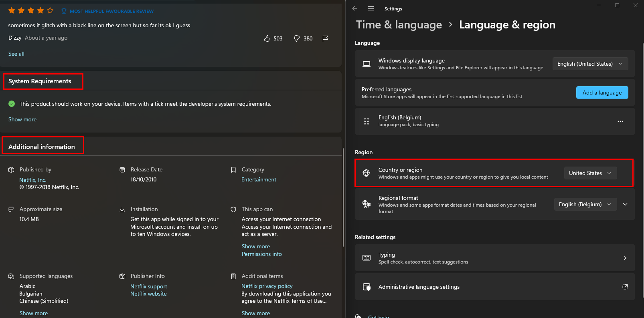The width and height of the screenshot is (644, 318).
Task: Click the Time & language breadcrumb
Action: (399, 25)
